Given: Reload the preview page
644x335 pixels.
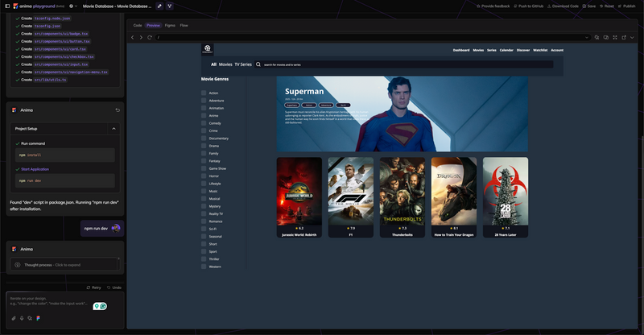Looking at the screenshot, I should 150,37.
